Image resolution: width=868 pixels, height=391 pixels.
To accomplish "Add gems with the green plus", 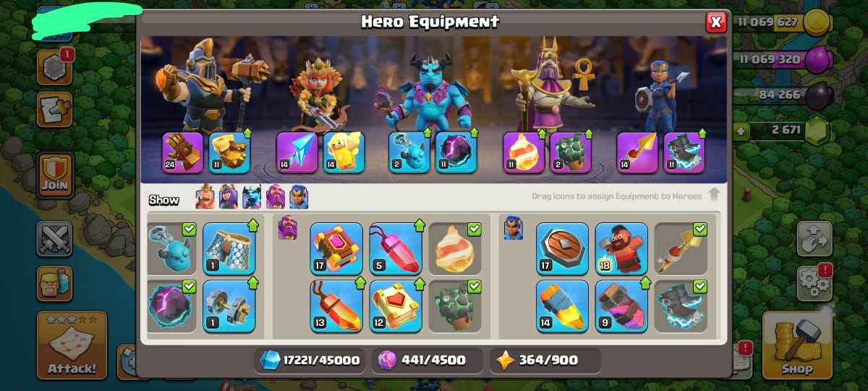I will pyautogui.click(x=740, y=131).
